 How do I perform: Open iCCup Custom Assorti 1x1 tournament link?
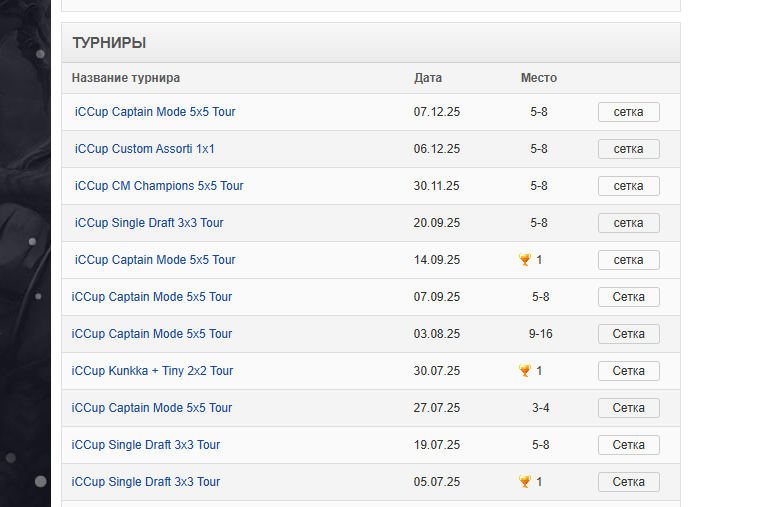(x=144, y=149)
